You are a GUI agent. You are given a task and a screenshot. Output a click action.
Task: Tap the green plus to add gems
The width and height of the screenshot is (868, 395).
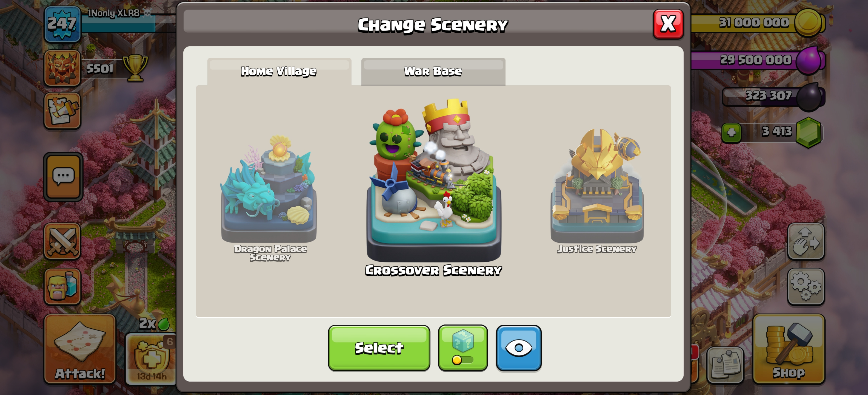pos(731,132)
